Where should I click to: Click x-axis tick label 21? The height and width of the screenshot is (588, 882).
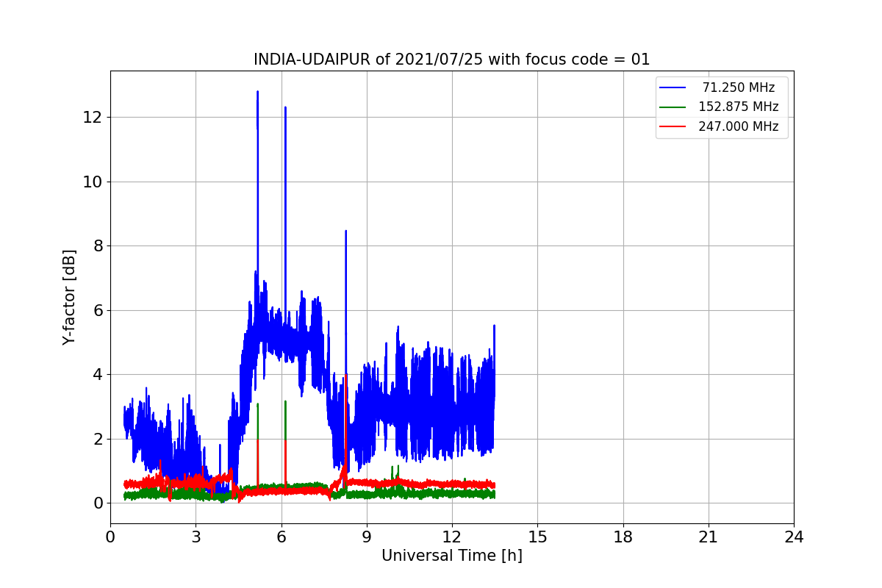pyautogui.click(x=709, y=537)
